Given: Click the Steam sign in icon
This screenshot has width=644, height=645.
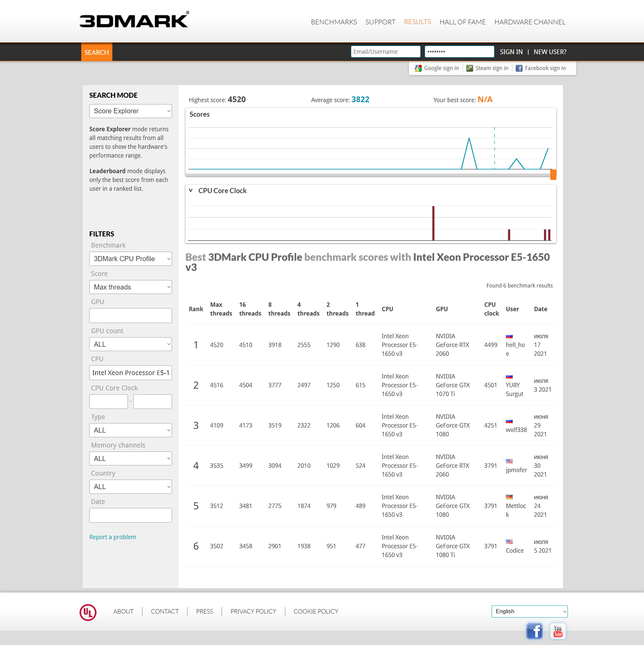Looking at the screenshot, I should click(x=469, y=68).
